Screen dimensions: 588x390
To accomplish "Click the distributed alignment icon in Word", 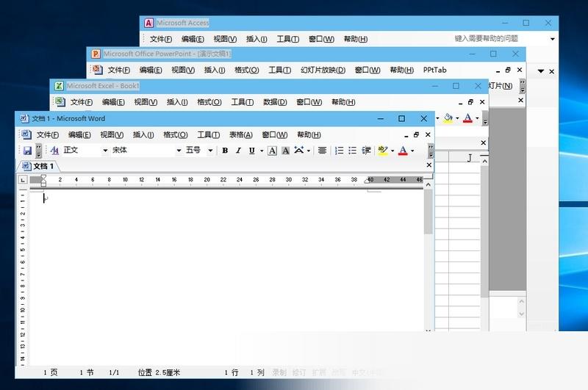I will (x=322, y=151).
